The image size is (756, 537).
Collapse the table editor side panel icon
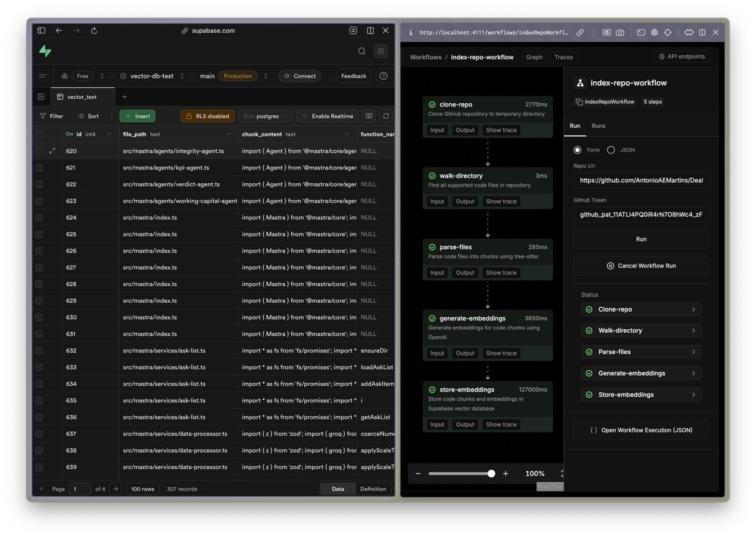(x=41, y=97)
